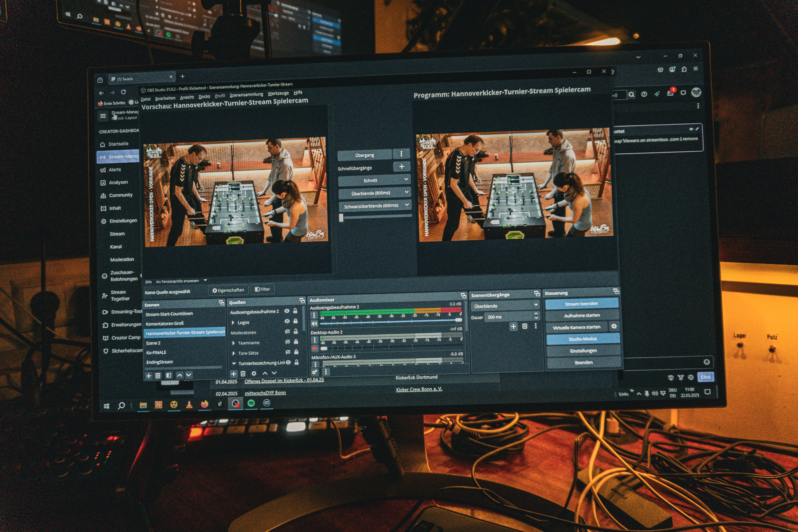The image size is (798, 532).
Task: Open the Werkzeuge menu in OBS
Action: click(x=278, y=93)
